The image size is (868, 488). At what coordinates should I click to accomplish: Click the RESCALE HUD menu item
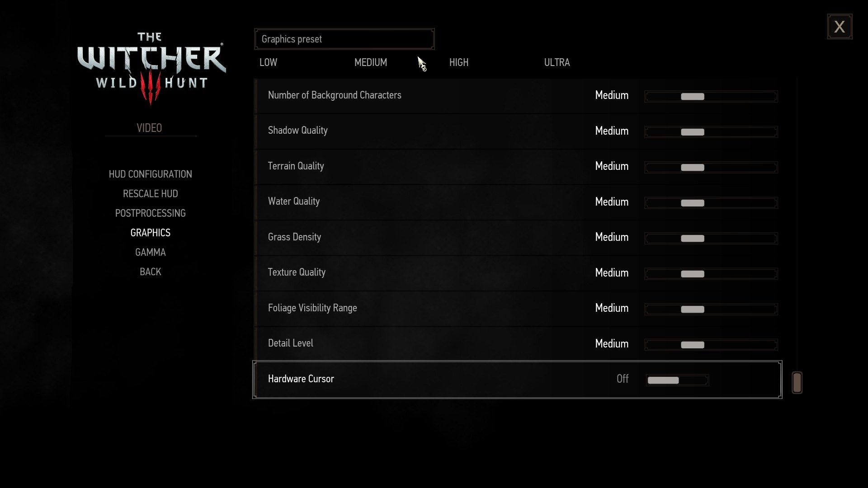point(150,193)
